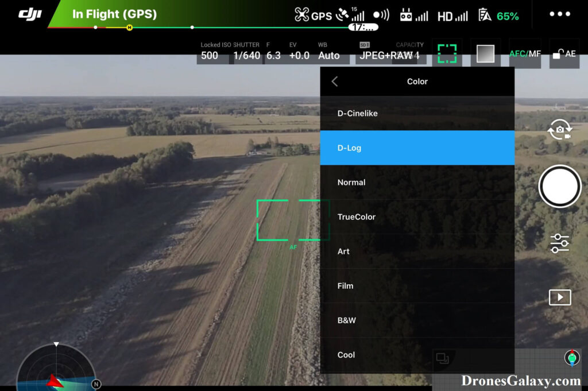Select the D-Log color profile
The width and height of the screenshot is (588, 391).
pos(417,148)
